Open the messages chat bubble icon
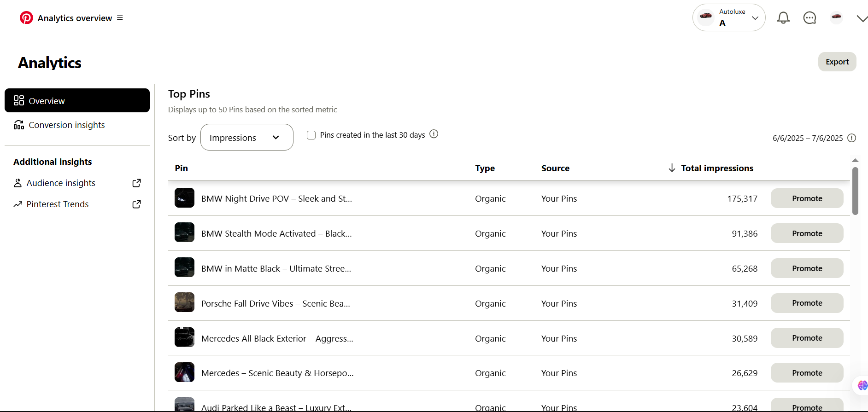868x412 pixels. (x=809, y=18)
